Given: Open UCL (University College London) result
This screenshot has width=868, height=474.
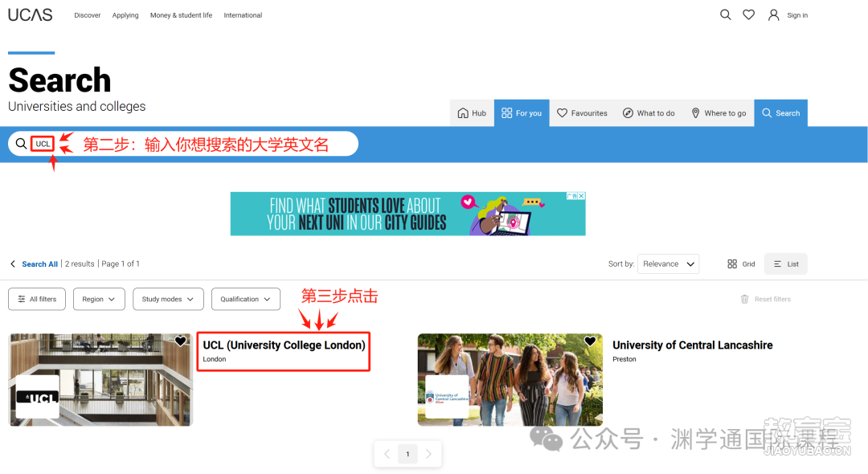Looking at the screenshot, I should (284, 345).
